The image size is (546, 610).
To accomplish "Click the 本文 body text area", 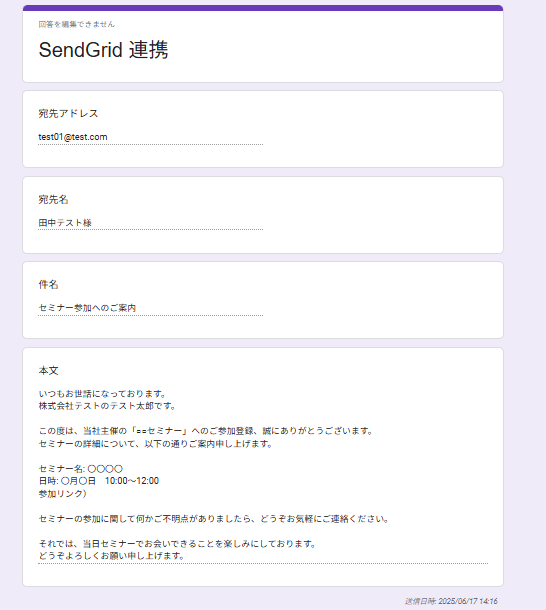I will (263, 475).
